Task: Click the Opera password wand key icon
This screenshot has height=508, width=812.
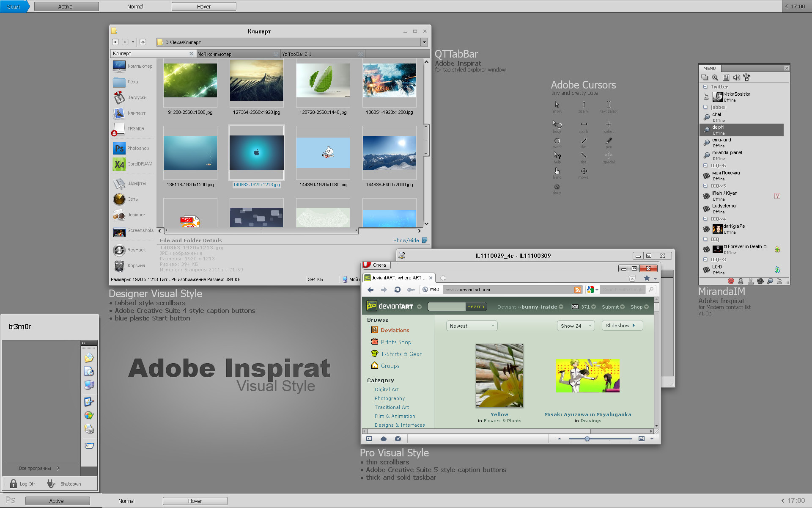Action: pyautogui.click(x=411, y=290)
